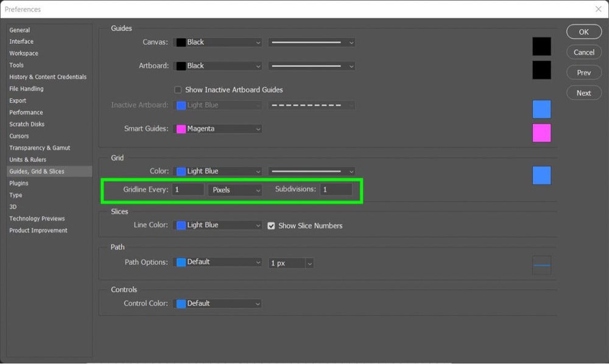The width and height of the screenshot is (609, 364).
Task: Open the Control Color dropdown
Action: pos(217,304)
